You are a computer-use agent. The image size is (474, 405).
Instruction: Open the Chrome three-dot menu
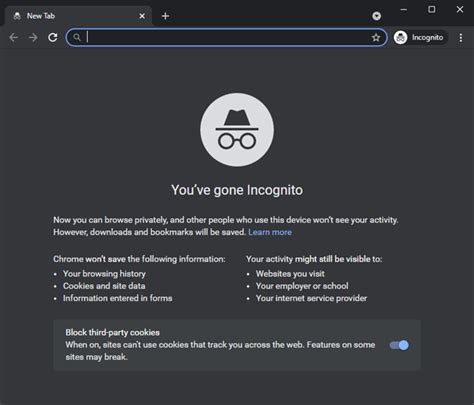461,38
